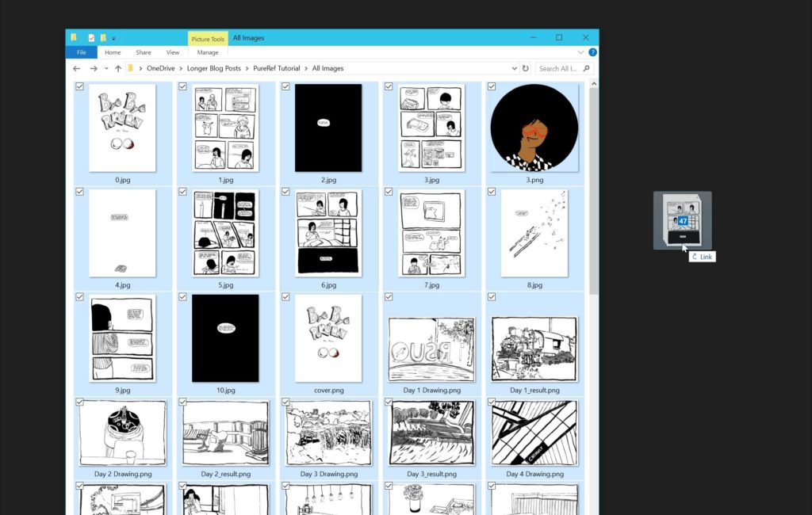The image size is (812, 515).
Task: Toggle the checkbox for 6.jpg
Action: click(285, 192)
